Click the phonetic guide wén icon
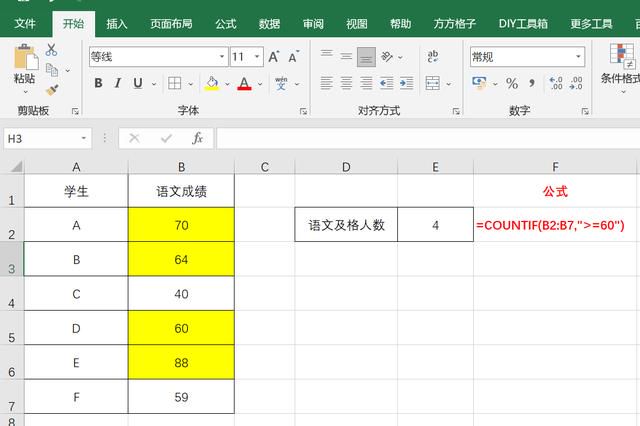 point(281,83)
